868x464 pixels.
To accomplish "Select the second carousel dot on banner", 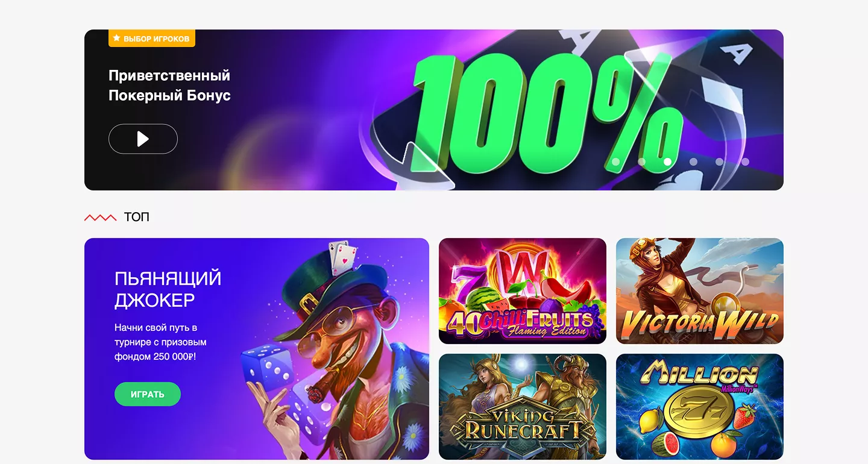I will click(x=641, y=161).
